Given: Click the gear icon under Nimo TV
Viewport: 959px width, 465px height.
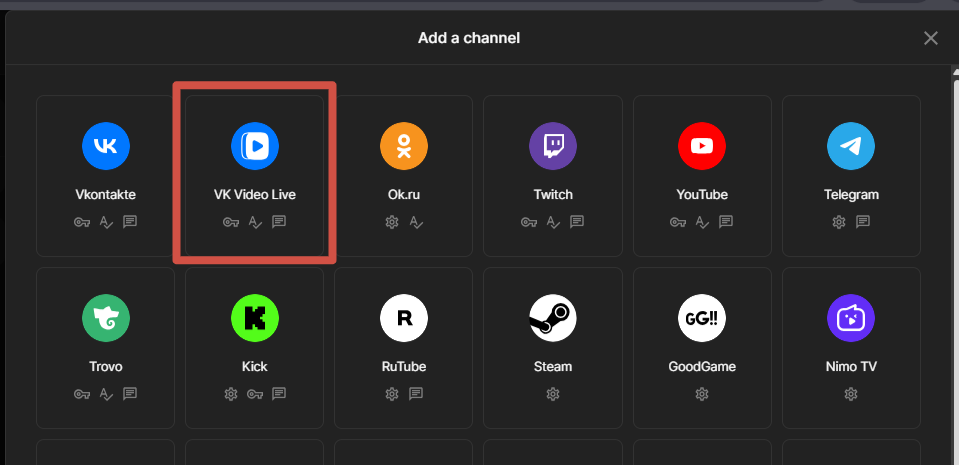Looking at the screenshot, I should click(851, 394).
